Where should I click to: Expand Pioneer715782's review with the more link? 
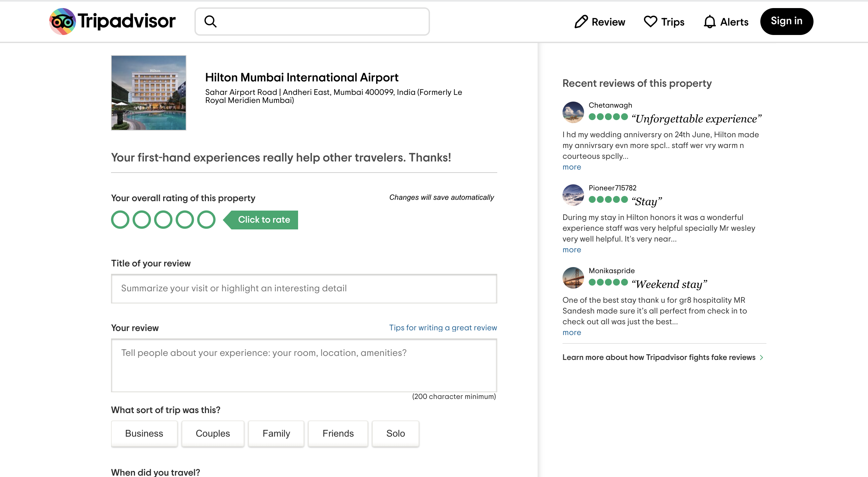[x=571, y=250]
